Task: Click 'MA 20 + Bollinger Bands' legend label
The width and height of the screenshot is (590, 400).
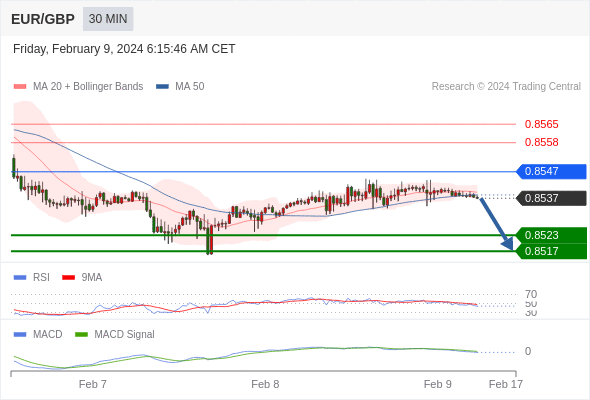Action: [88, 87]
